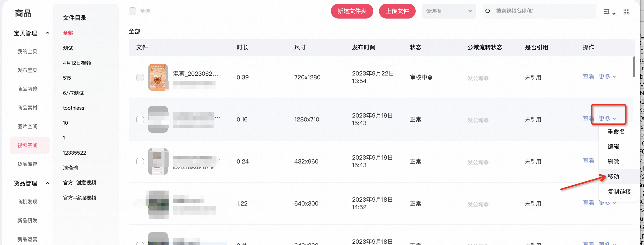Open 商品装修 in the sidebar
Image resolution: width=644 pixels, height=245 pixels.
click(27, 89)
